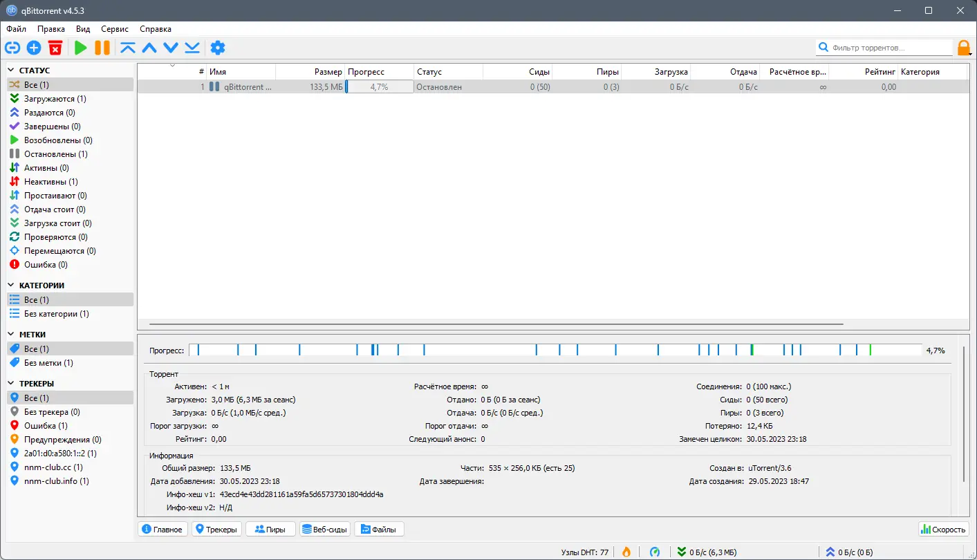Click the red delete torrent toolbar icon
The image size is (977, 560).
55,48
